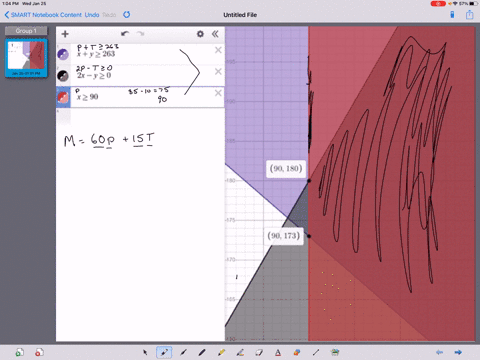
Task: Select the thick black marker tool
Action: point(202,352)
